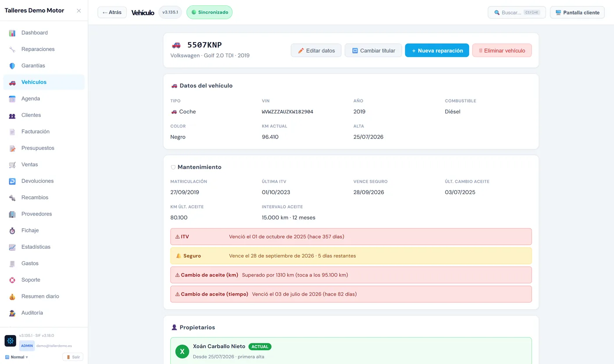This screenshot has width=614, height=364.
Task: Select the Resumen diario money bag icon
Action: [12, 297]
